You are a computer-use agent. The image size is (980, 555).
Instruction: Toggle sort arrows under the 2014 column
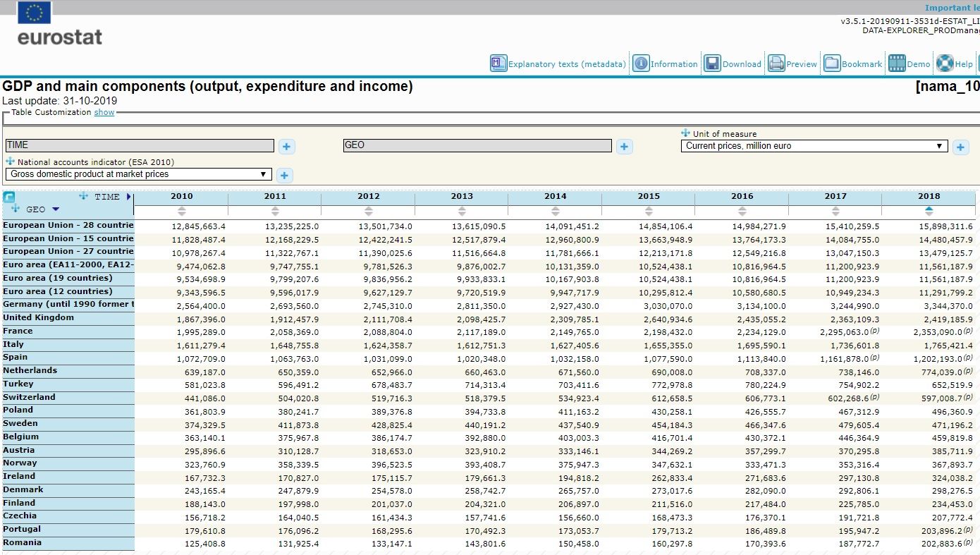point(555,211)
